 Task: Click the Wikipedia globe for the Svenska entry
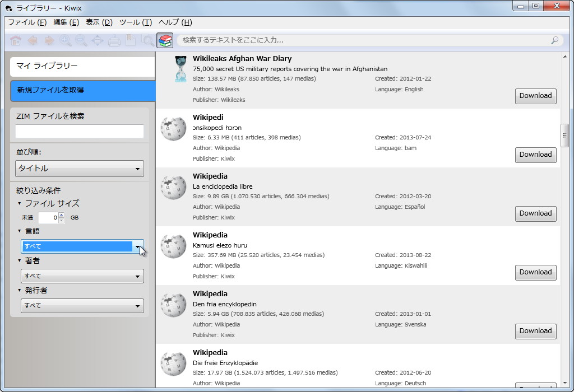pos(174,305)
